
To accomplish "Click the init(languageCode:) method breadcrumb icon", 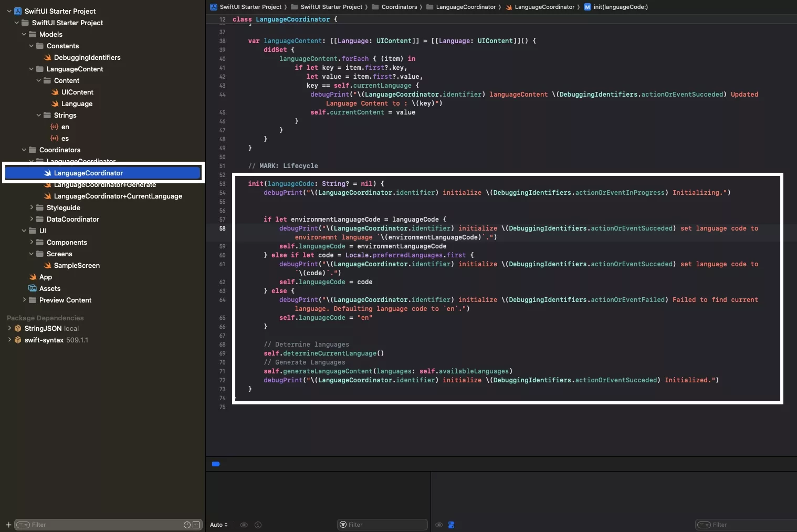I will click(x=588, y=7).
